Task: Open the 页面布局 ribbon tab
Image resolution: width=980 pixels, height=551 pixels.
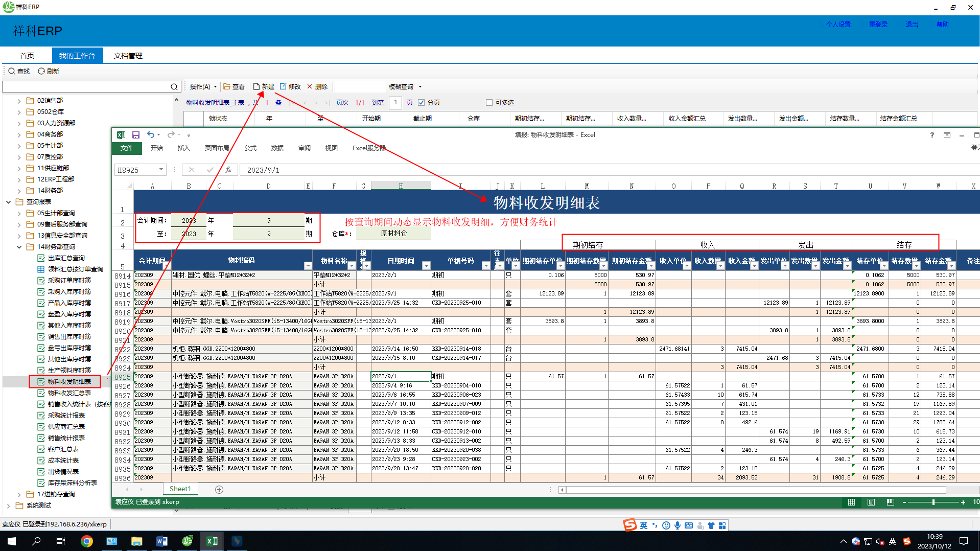Action: 217,148
